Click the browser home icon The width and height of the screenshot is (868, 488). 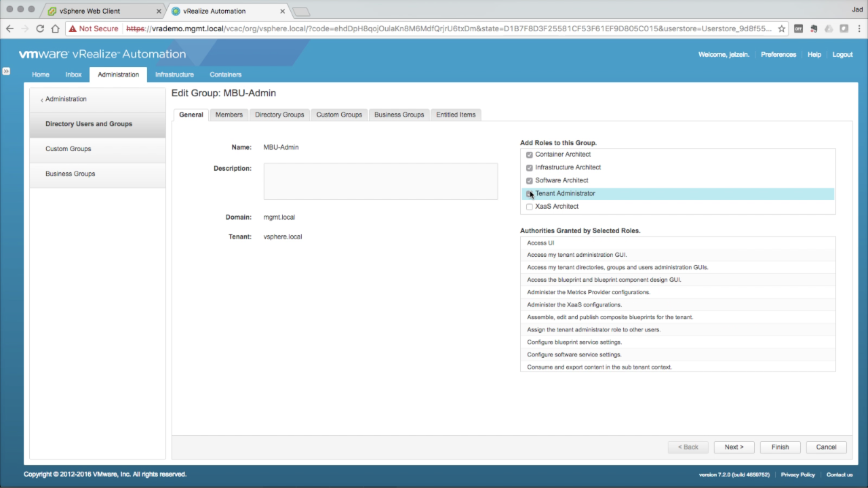click(55, 28)
